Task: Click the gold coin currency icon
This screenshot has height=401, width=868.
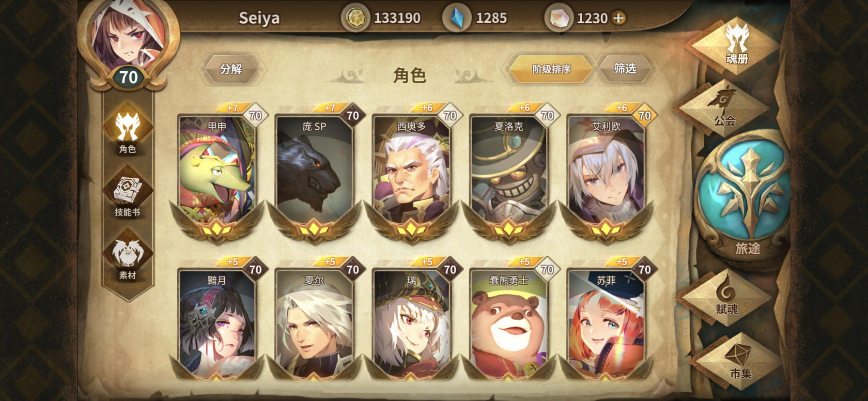Action: 356,18
